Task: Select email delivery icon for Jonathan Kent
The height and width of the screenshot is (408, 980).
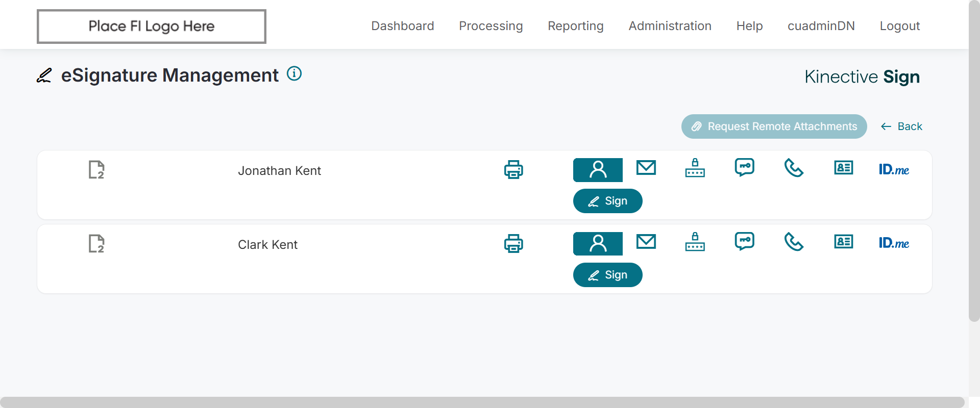Action: pos(646,168)
